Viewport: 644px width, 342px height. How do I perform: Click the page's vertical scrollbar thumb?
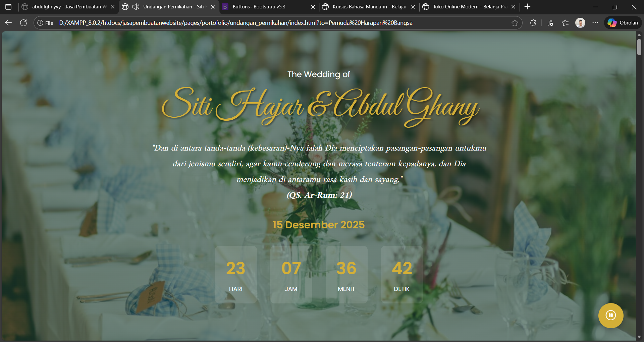(x=639, y=47)
